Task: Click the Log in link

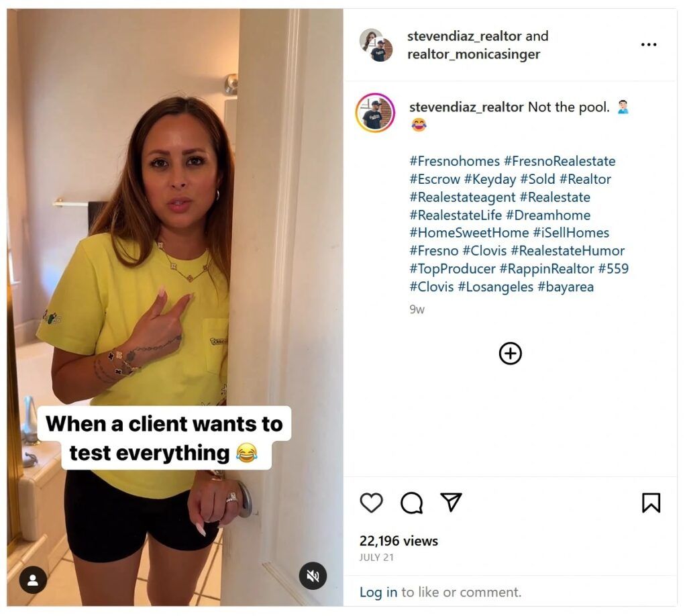Action: pyautogui.click(x=378, y=592)
